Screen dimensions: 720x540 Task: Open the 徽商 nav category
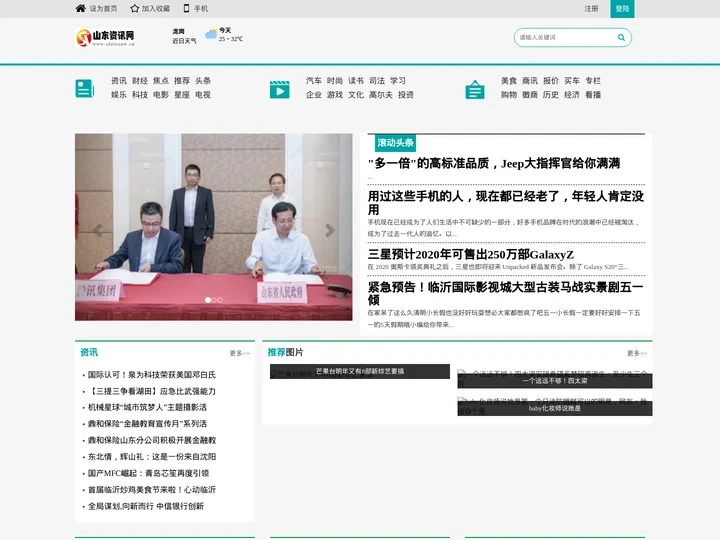tap(530, 95)
